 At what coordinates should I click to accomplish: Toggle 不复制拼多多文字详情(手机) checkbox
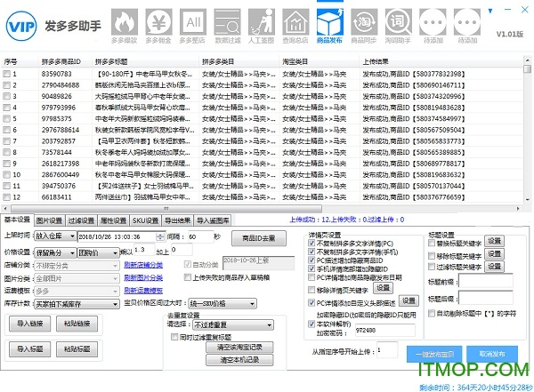pyautogui.click(x=311, y=252)
